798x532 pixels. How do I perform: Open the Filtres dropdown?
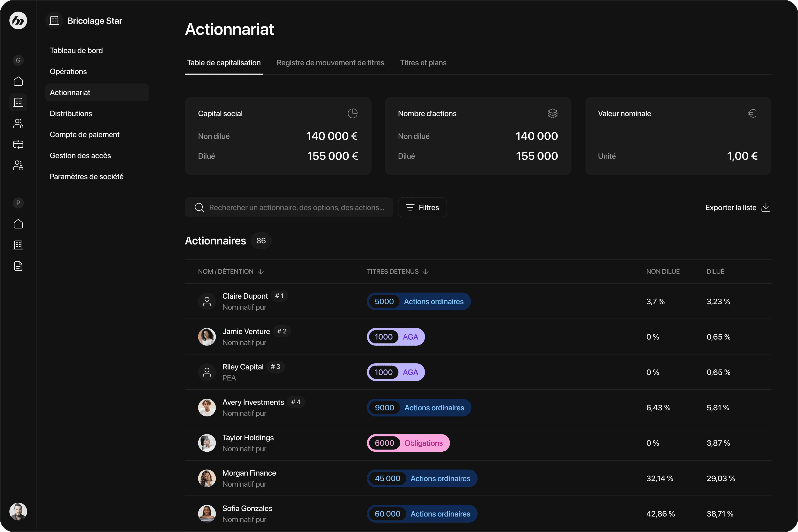click(422, 207)
